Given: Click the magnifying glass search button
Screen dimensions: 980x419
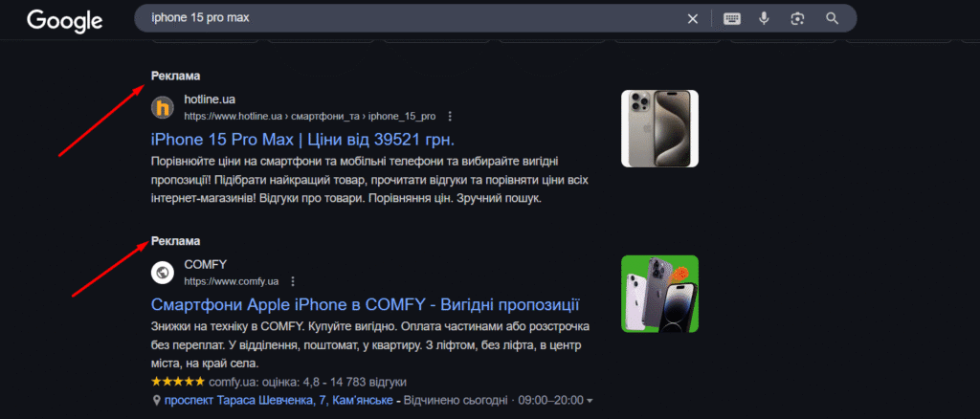Looking at the screenshot, I should click(832, 19).
